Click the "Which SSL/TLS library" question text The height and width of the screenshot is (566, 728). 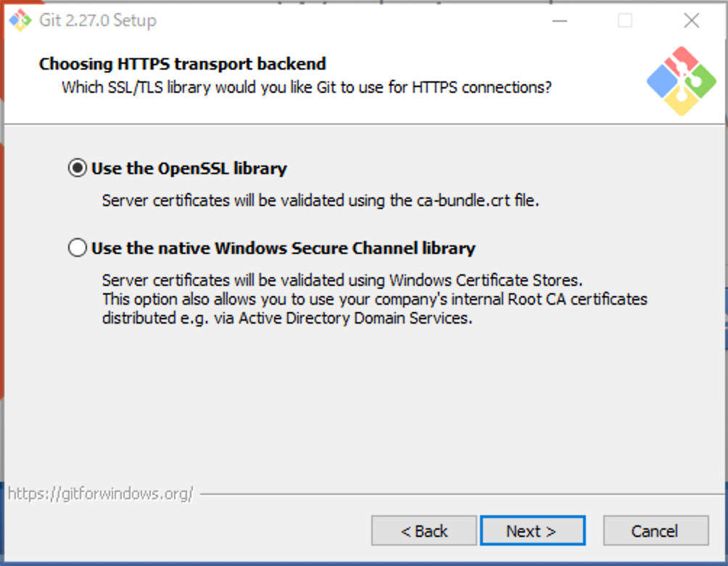point(307,88)
